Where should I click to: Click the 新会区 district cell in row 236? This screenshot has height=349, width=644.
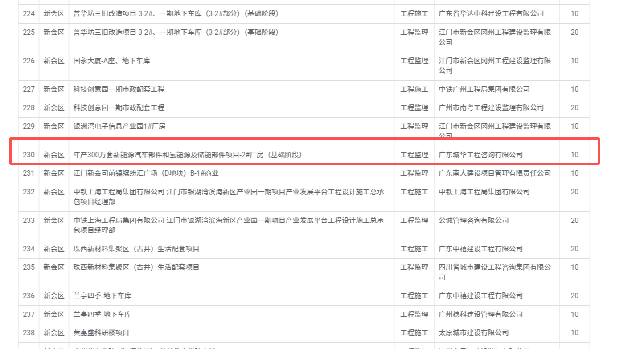click(54, 296)
